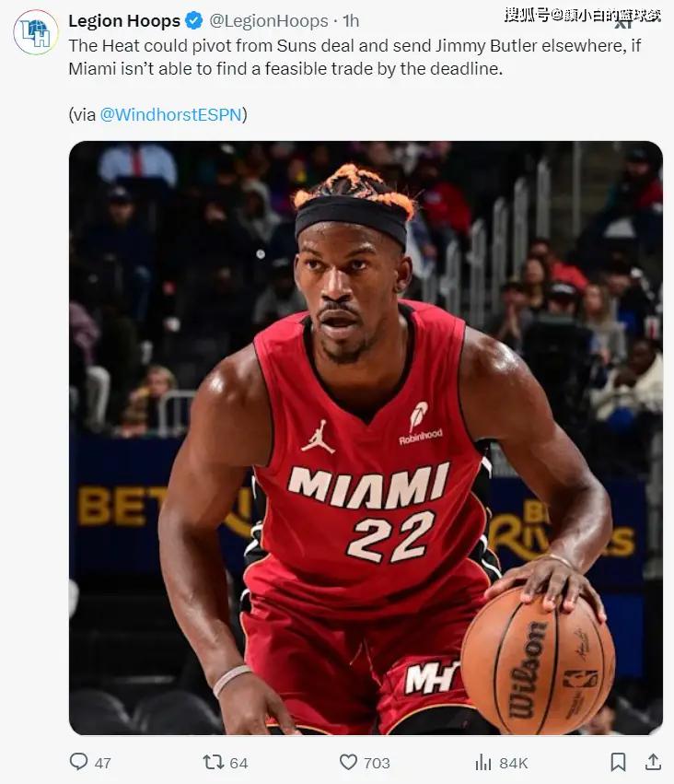Click the Grok icon at post corner
This screenshot has width=674, height=784.
(x=623, y=23)
